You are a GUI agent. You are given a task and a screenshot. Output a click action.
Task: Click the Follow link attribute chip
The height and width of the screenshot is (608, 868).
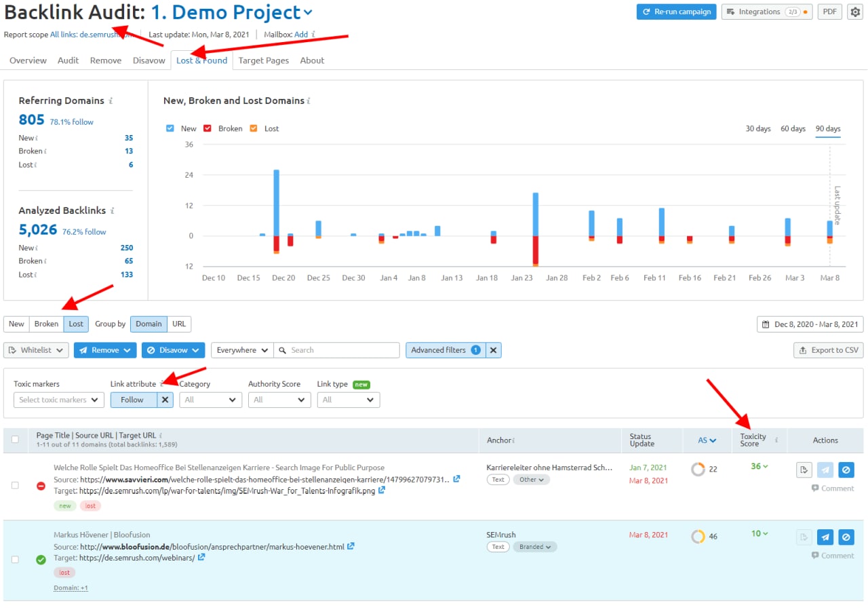pos(134,400)
